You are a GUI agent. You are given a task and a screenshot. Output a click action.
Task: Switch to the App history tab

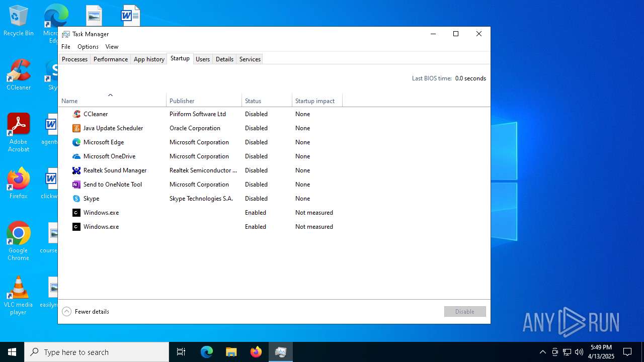149,59
